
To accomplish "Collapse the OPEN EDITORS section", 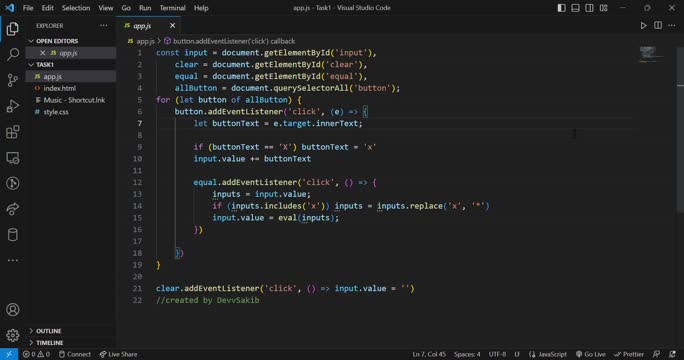I will [57, 41].
